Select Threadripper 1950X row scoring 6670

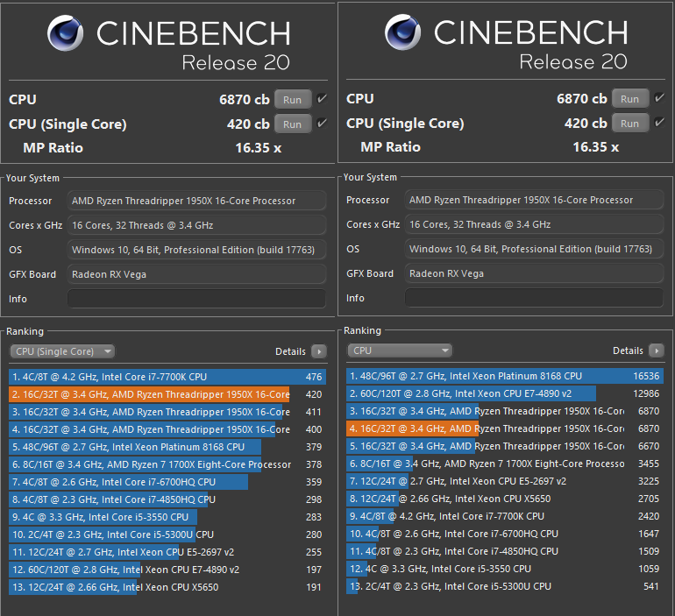(505, 446)
